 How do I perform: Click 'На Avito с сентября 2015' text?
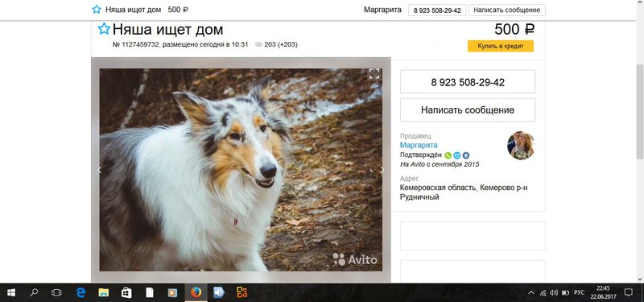[440, 164]
